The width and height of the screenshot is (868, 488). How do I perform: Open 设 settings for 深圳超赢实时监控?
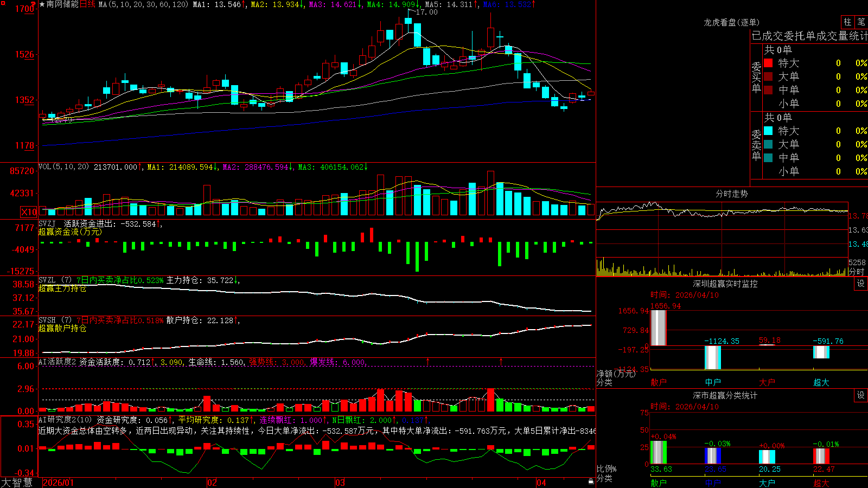(861, 284)
